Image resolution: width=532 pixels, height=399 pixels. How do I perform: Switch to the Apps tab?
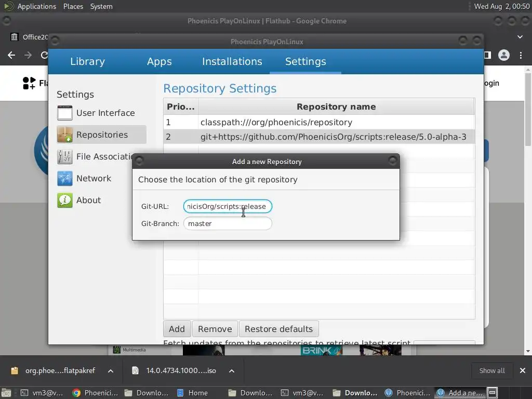pyautogui.click(x=159, y=61)
